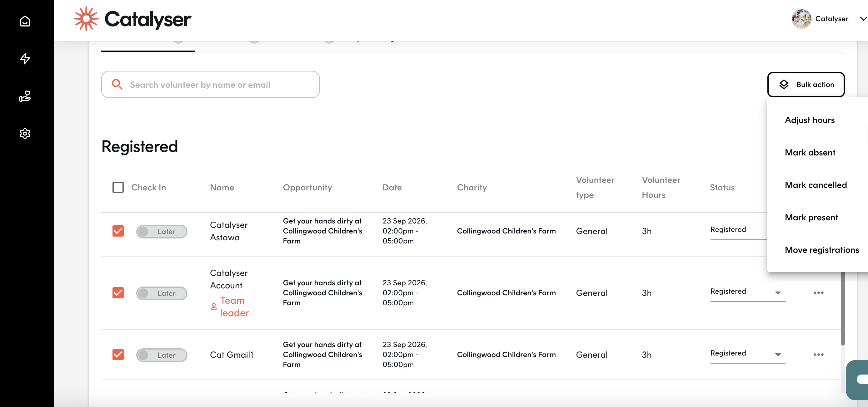Open the lightning bolt sidebar icon
The height and width of the screenshot is (407, 868).
pos(25,59)
